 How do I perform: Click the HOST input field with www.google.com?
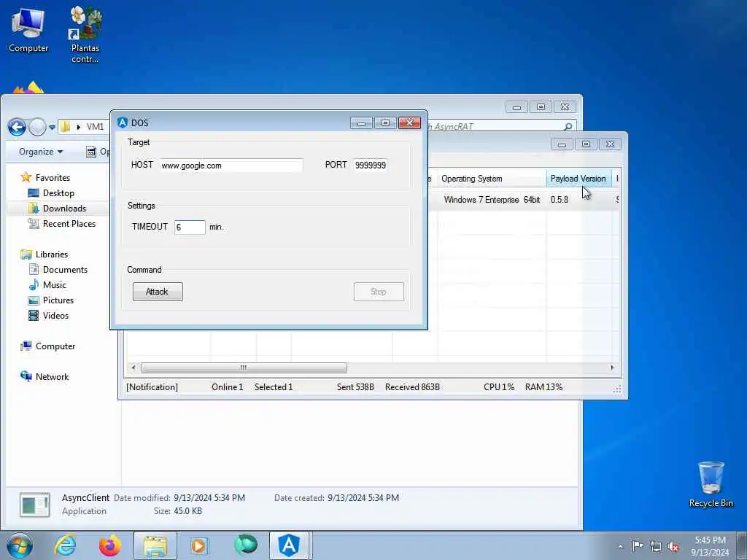click(x=231, y=166)
